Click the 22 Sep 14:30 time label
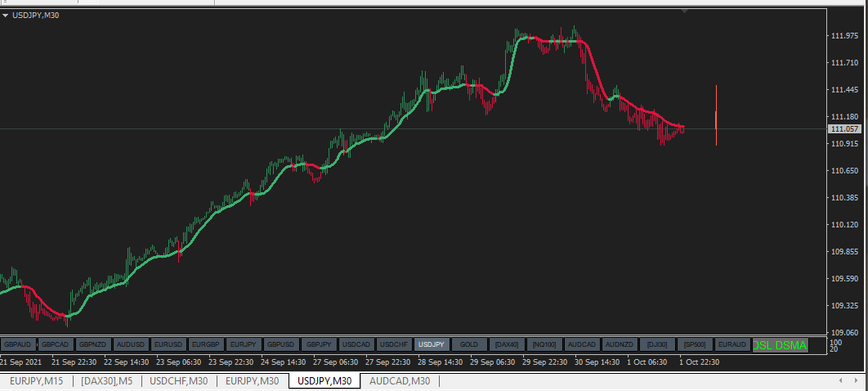This screenshot has width=868, height=391. 126,362
